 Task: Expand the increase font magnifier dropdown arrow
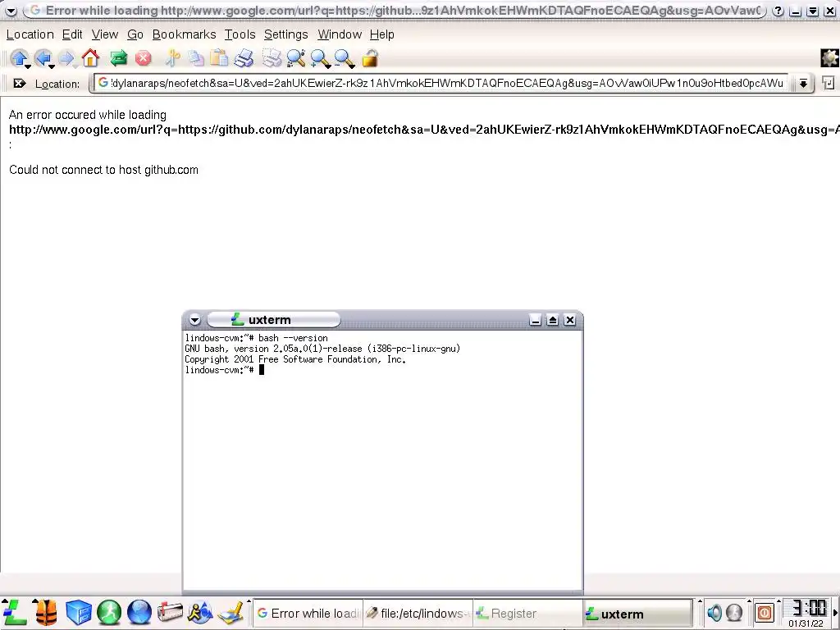point(328,66)
